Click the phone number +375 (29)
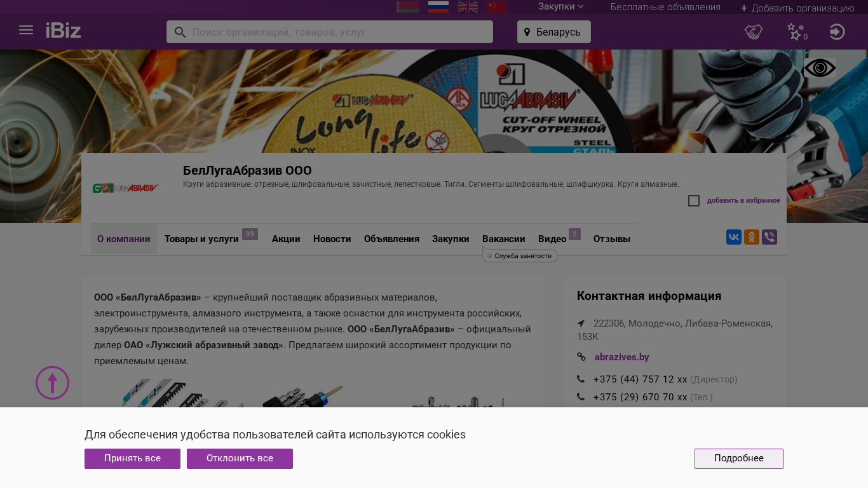 click(640, 397)
